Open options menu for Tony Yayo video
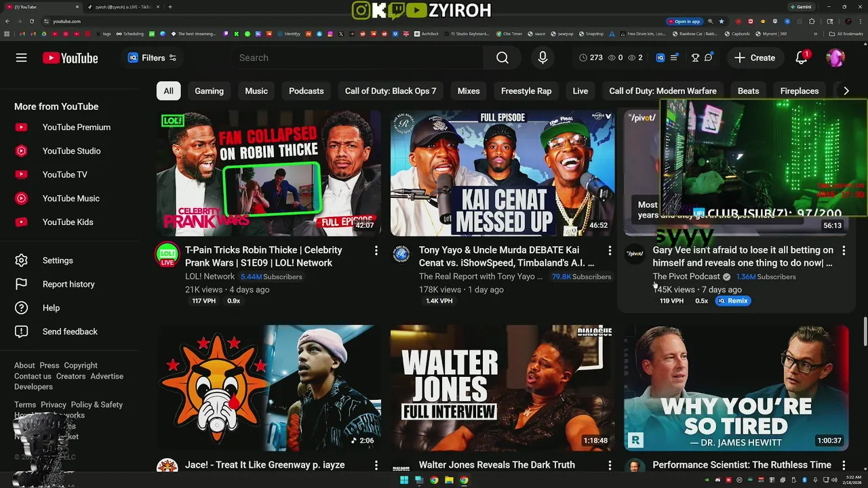Screen dimensions: 868x488 point(610,251)
